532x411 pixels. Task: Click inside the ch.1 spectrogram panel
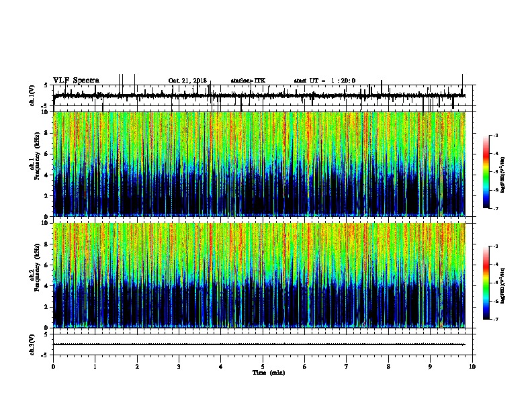[x=259, y=164]
